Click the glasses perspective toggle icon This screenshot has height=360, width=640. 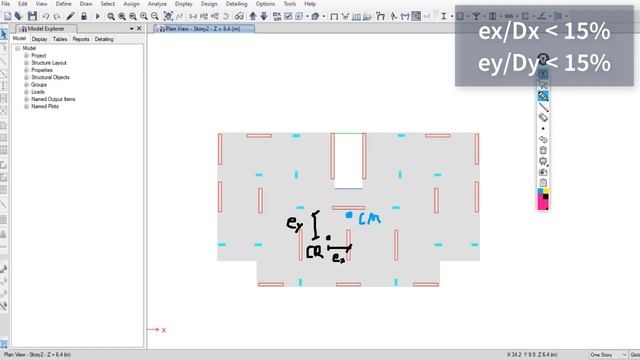coord(239,16)
